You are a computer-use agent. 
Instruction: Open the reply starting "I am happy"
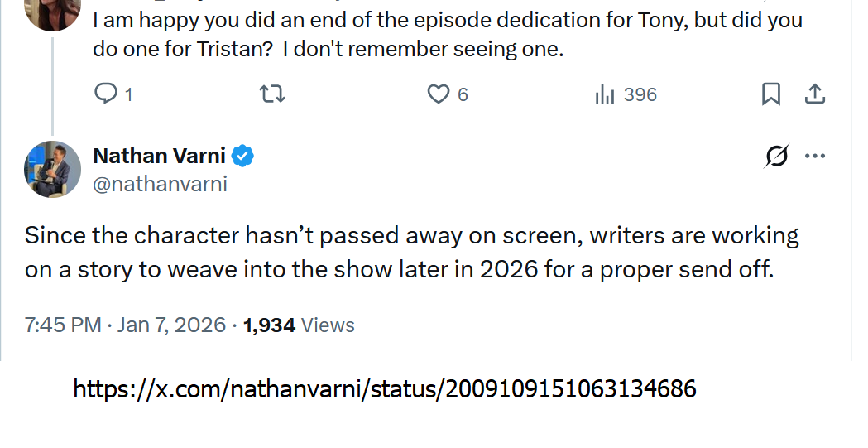click(447, 34)
